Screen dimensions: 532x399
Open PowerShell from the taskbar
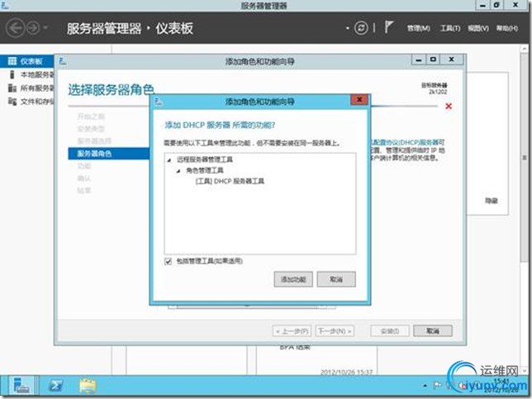[55, 386]
